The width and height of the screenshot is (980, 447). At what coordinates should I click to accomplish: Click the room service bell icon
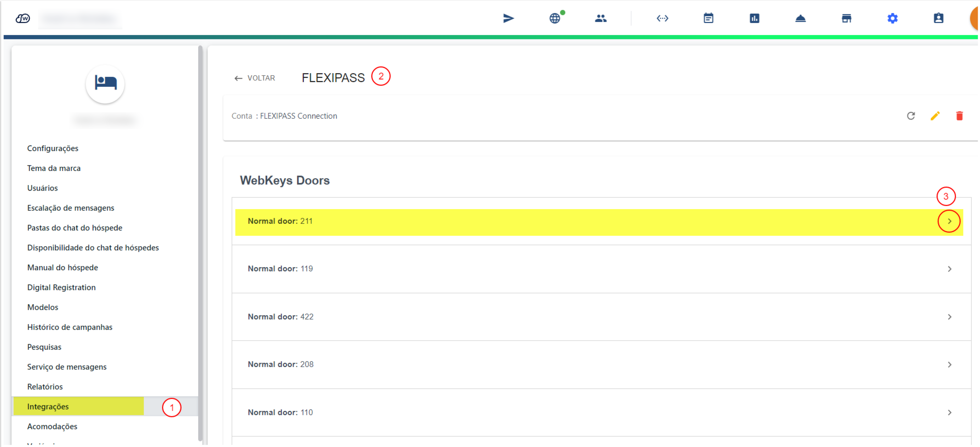(800, 18)
